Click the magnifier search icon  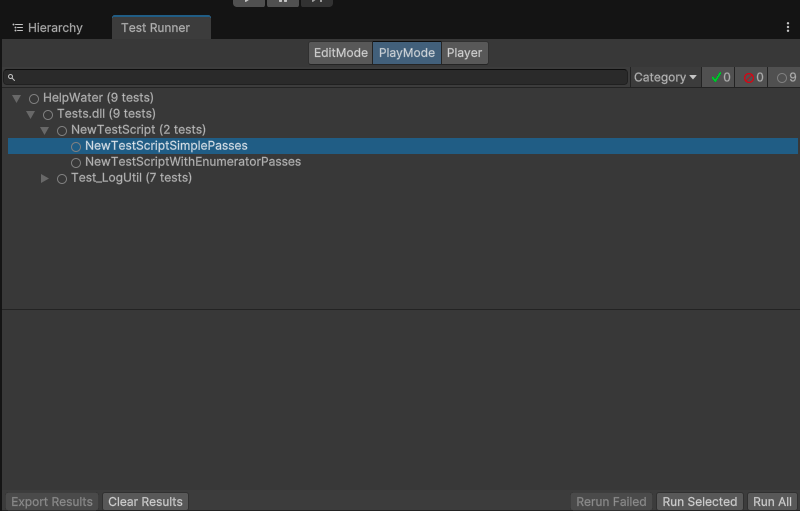(x=11, y=78)
